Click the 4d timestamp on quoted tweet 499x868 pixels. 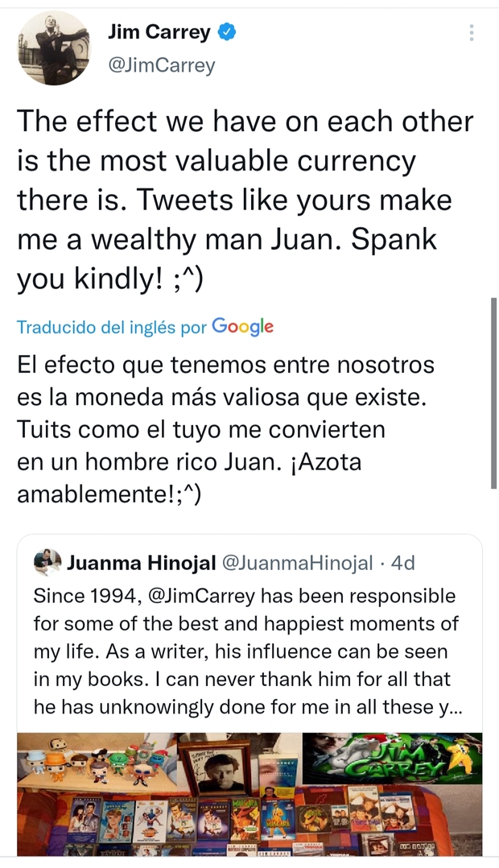[402, 563]
